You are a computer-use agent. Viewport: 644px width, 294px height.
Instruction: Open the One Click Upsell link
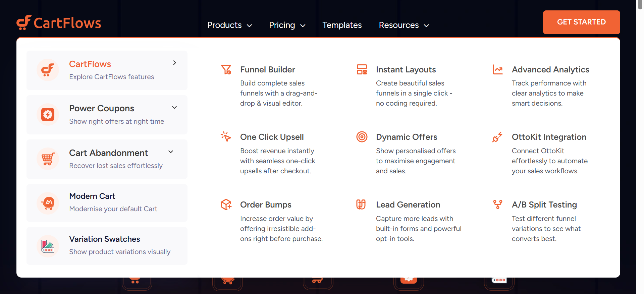tap(272, 137)
